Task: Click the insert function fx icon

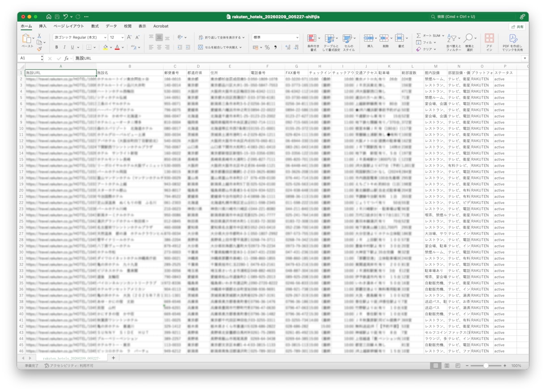Action: pos(66,58)
